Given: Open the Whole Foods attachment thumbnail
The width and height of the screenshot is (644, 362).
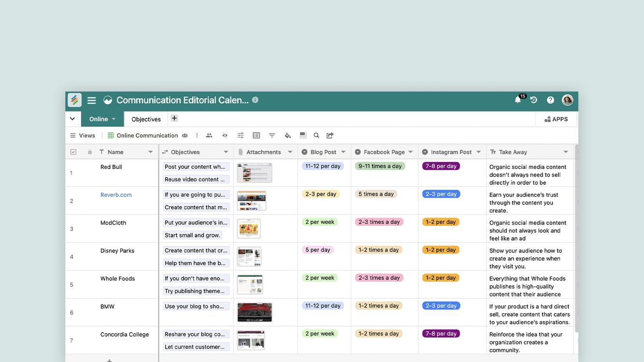Looking at the screenshot, I should [x=250, y=285].
